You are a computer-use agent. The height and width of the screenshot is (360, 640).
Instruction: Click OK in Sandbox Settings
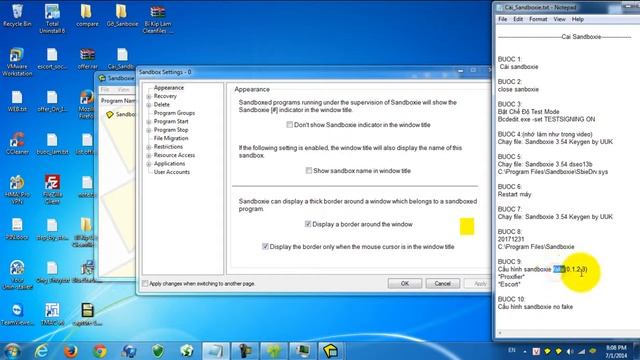pyautogui.click(x=404, y=283)
